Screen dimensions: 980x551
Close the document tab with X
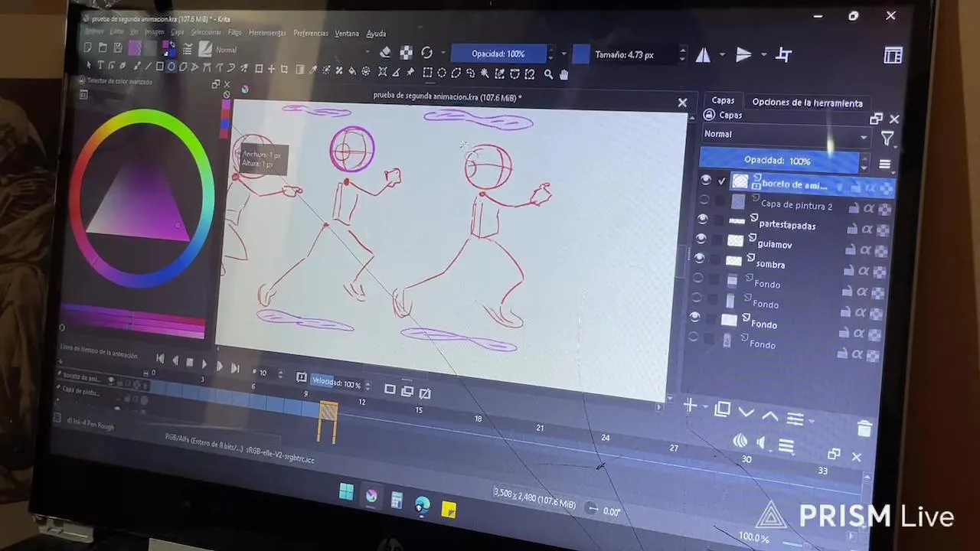coord(682,103)
